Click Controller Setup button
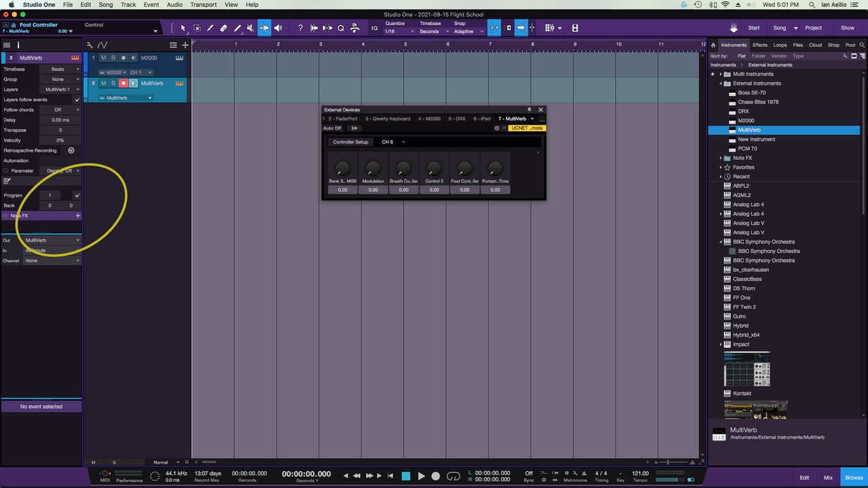Image resolution: width=868 pixels, height=488 pixels. coord(351,142)
